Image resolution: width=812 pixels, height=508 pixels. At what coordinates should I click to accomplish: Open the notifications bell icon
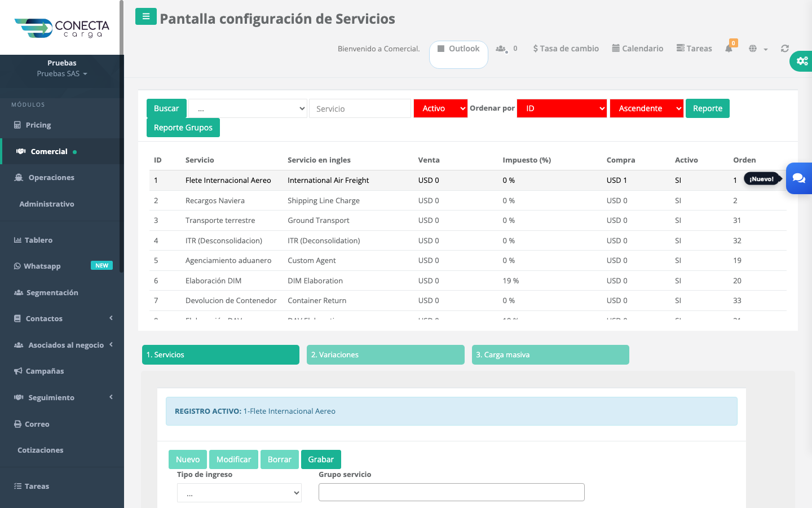729,49
